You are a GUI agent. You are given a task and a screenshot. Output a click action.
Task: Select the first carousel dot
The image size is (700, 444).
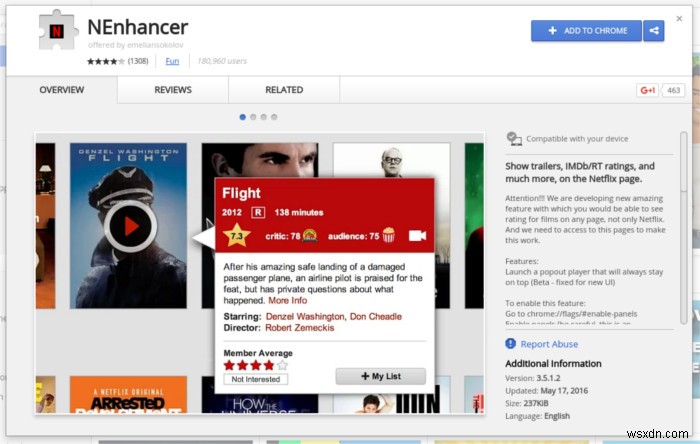(x=242, y=117)
